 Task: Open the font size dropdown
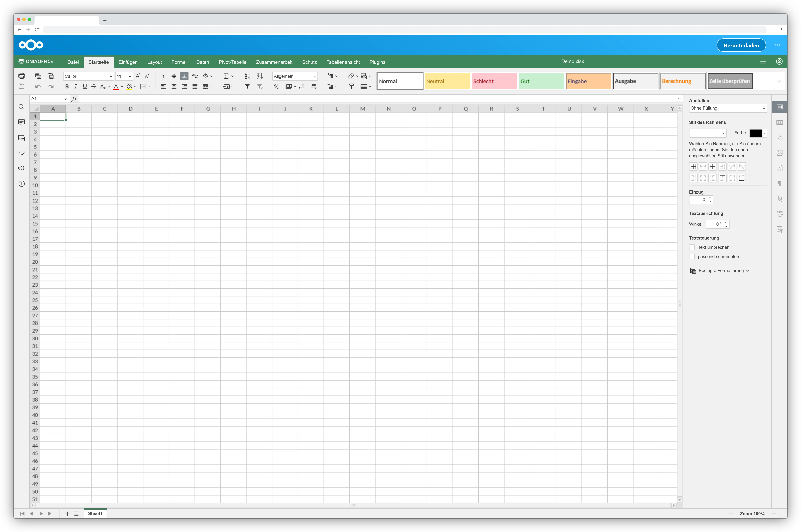[x=130, y=76]
